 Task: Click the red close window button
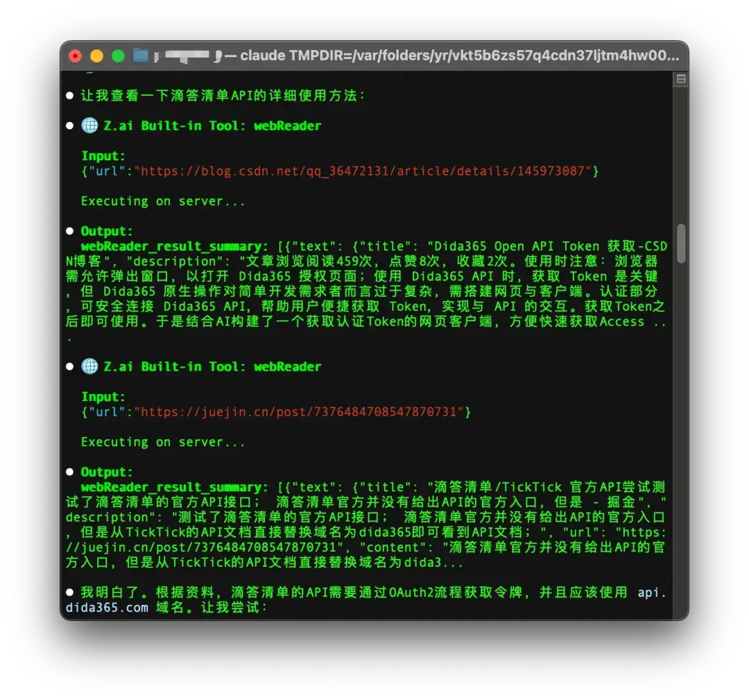[x=75, y=56]
